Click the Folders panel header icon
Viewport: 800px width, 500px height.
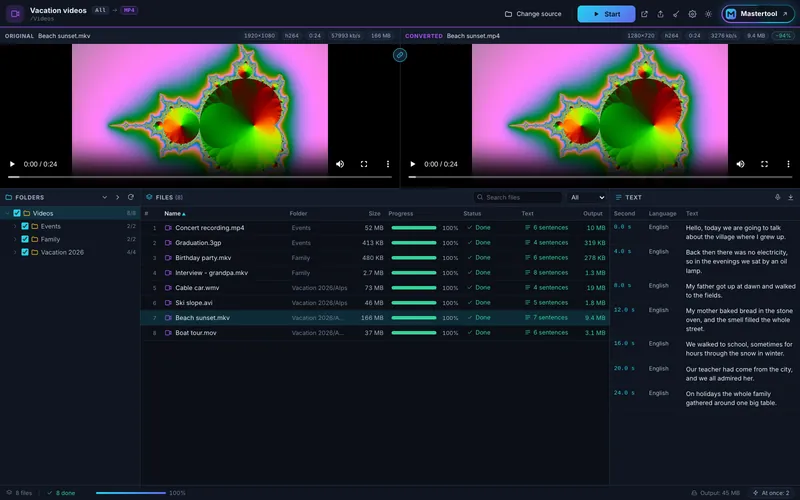(x=9, y=197)
